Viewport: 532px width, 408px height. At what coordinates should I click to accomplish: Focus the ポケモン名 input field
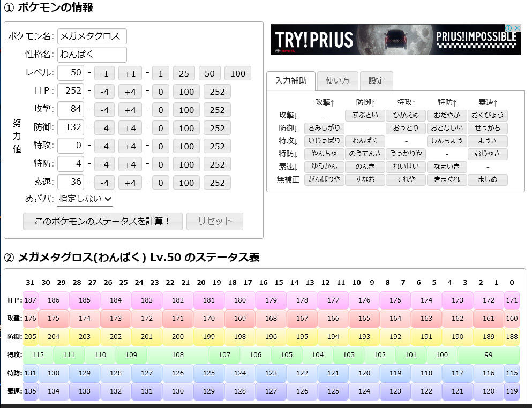(92, 36)
